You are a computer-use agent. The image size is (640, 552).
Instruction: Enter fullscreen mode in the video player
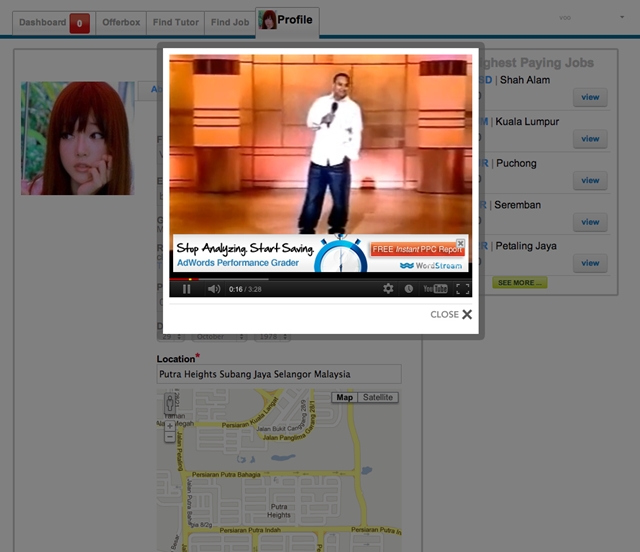point(462,289)
